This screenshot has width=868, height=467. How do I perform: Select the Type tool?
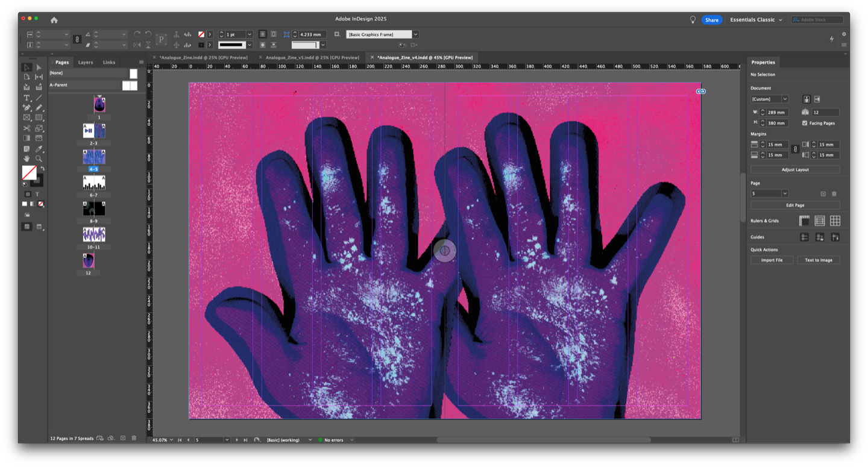point(27,98)
